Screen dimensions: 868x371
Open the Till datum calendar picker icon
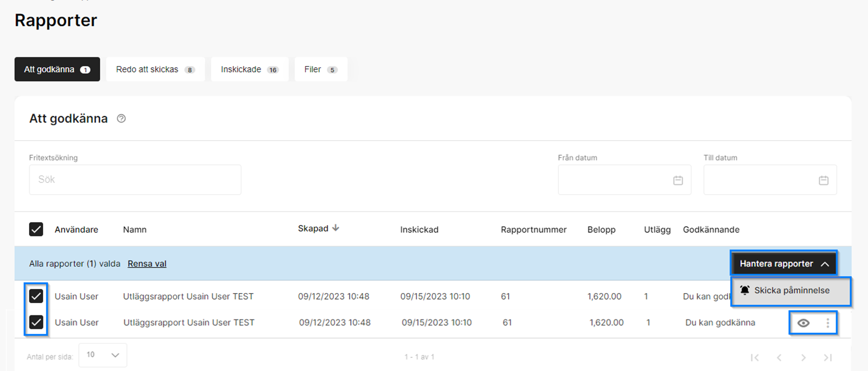click(823, 180)
